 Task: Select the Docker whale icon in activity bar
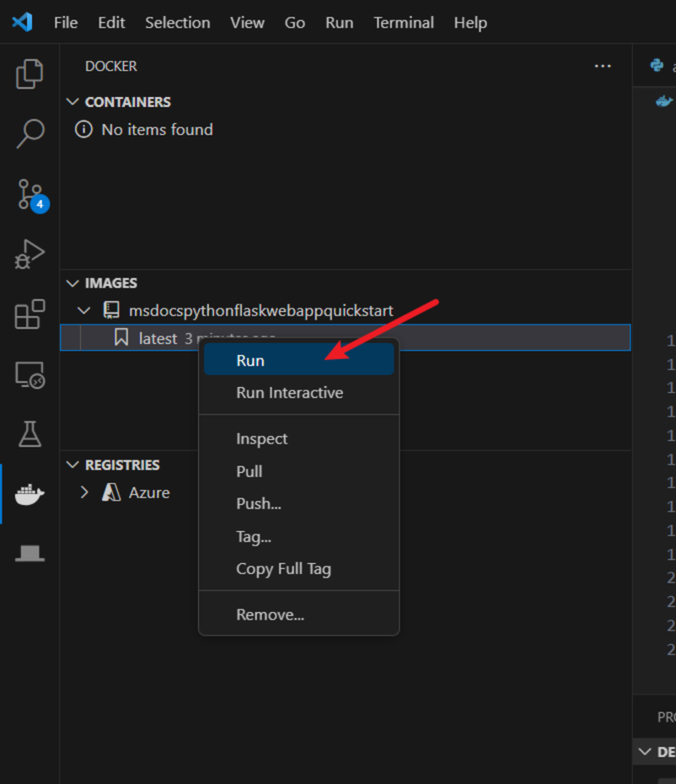click(30, 495)
